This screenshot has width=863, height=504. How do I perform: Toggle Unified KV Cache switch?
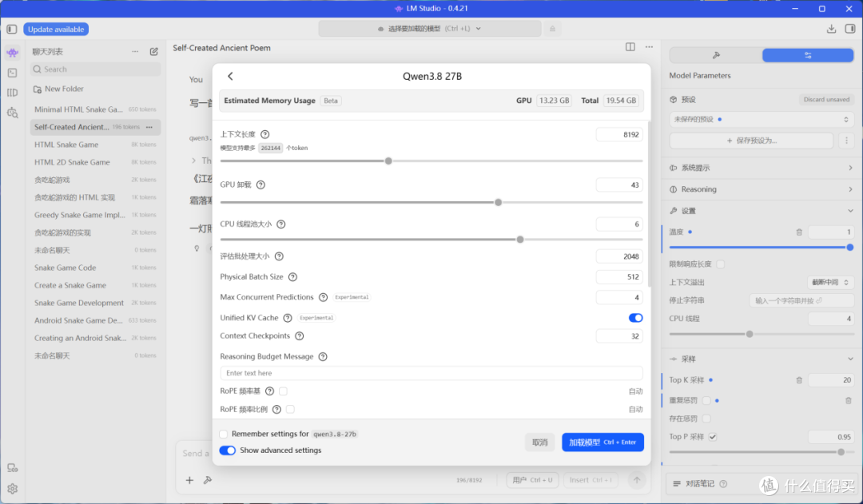(x=636, y=318)
